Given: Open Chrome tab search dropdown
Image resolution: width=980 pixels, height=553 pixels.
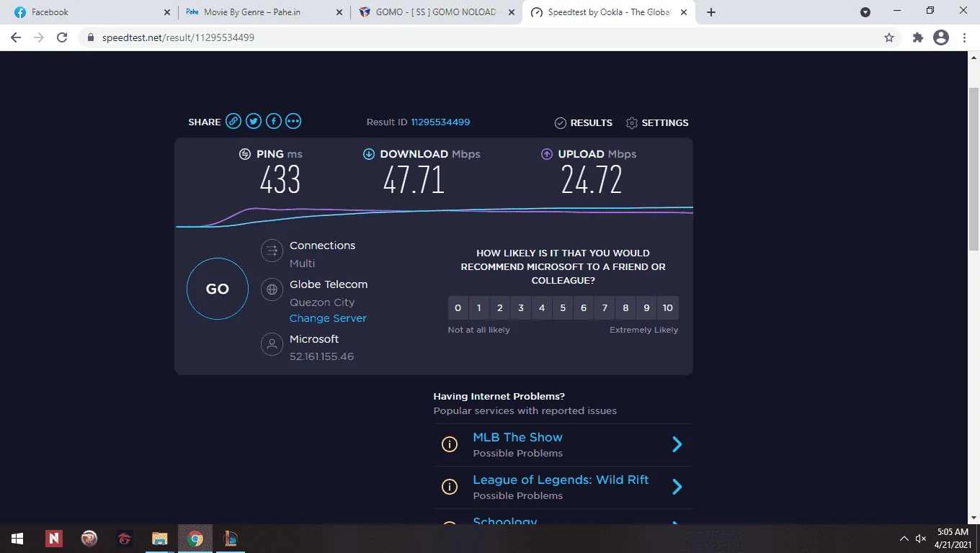Looking at the screenshot, I should point(865,12).
